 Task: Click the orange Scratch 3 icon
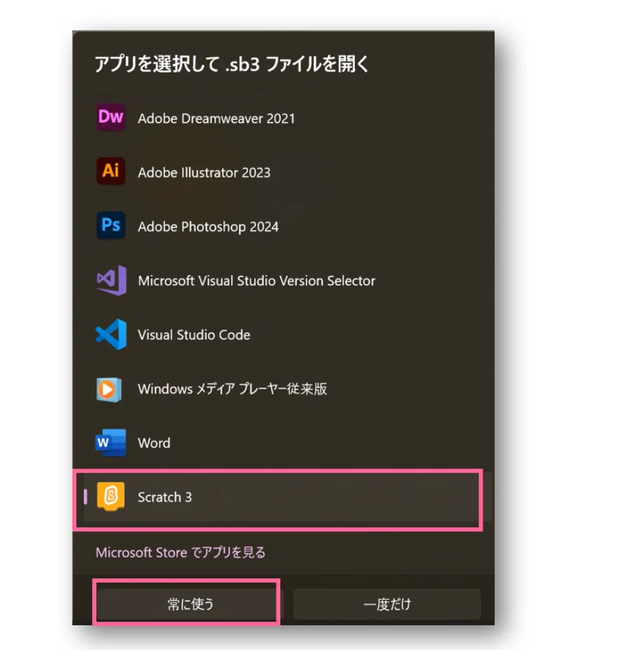[x=111, y=496]
